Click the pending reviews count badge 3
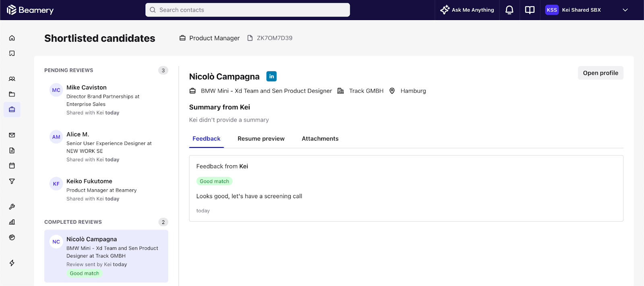 [163, 70]
